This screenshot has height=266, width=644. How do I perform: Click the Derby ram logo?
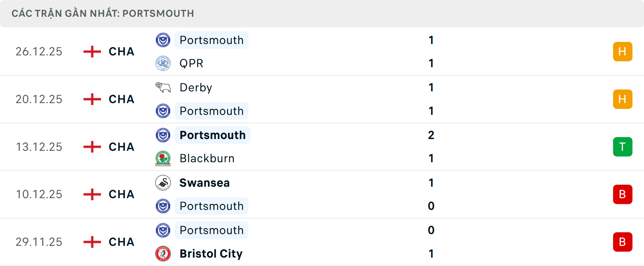tap(163, 87)
